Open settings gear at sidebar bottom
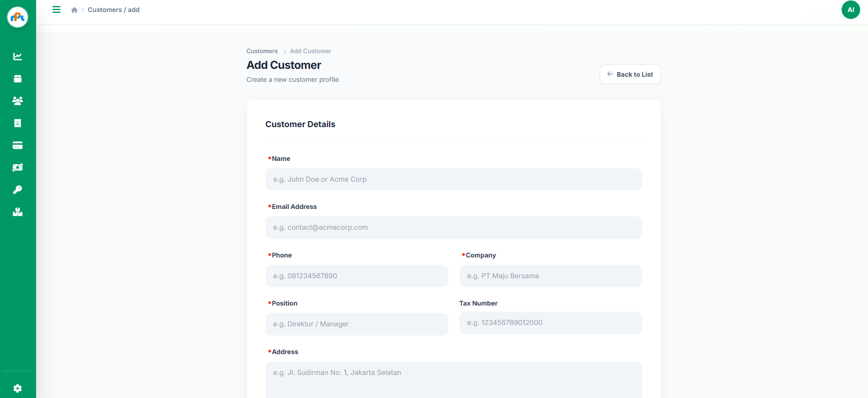This screenshot has width=868, height=398. (x=18, y=388)
